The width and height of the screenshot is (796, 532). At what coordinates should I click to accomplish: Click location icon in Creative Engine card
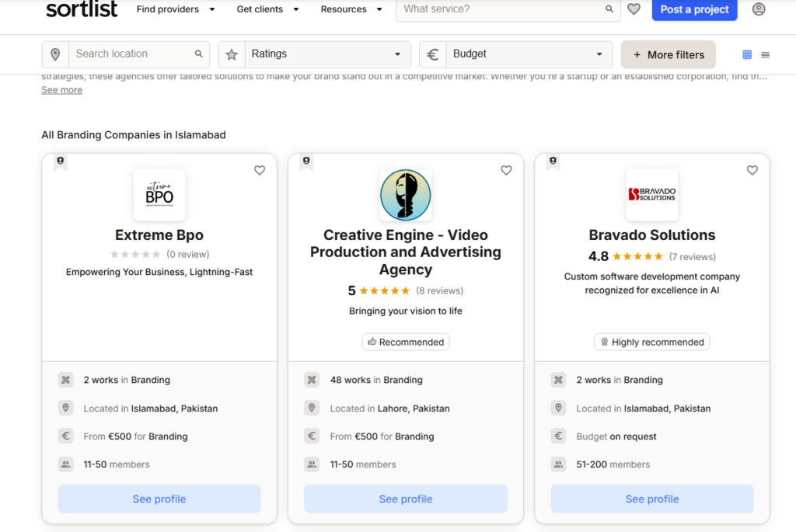coord(312,408)
